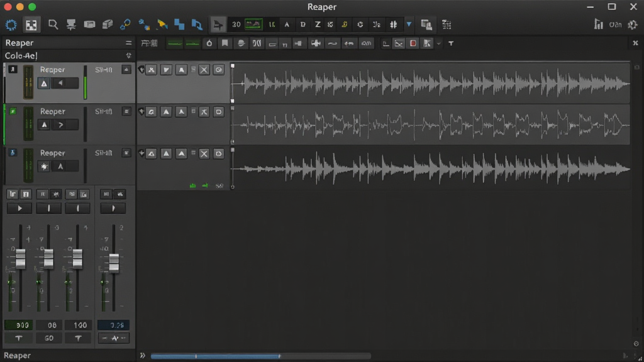Adjust the fourth strip's fader in the mixer
Viewport: 644px width, 362px height.
114,263
